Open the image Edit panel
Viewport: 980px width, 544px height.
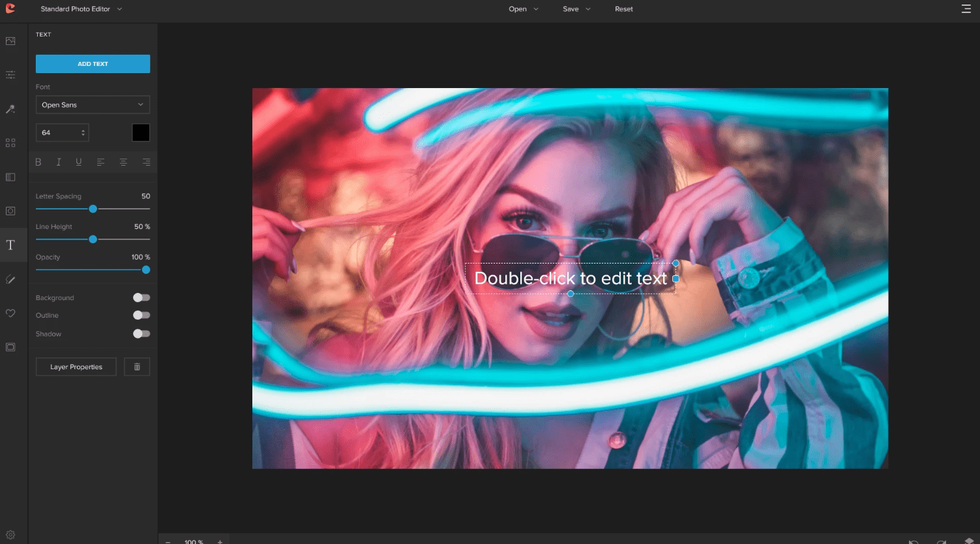(10, 40)
